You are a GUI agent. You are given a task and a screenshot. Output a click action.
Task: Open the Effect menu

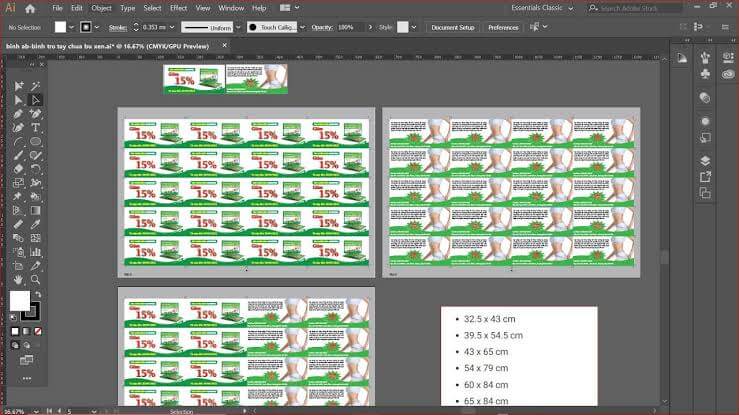pyautogui.click(x=178, y=8)
